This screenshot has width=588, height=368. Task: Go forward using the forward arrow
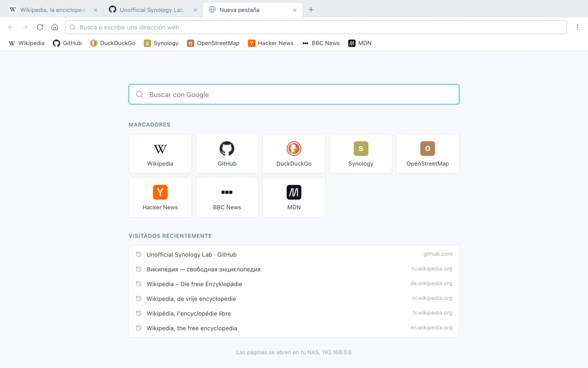pyautogui.click(x=25, y=27)
